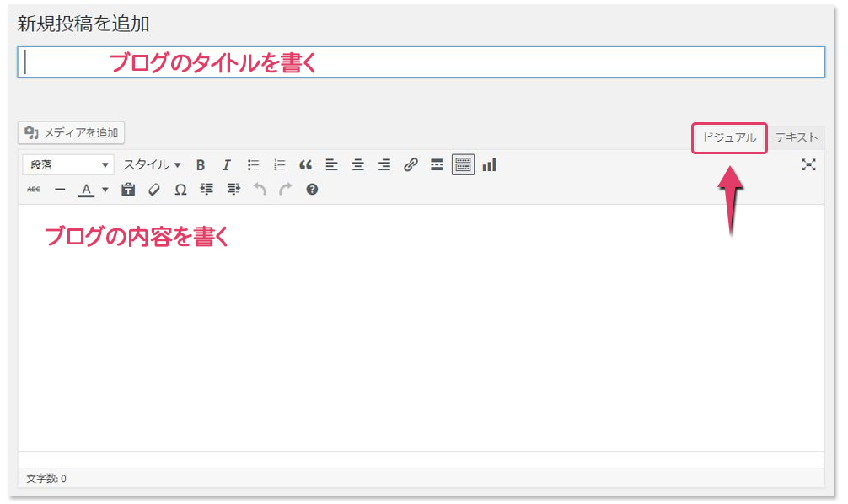Apply italic formatting
The height and width of the screenshot is (504, 848).
[x=226, y=165]
